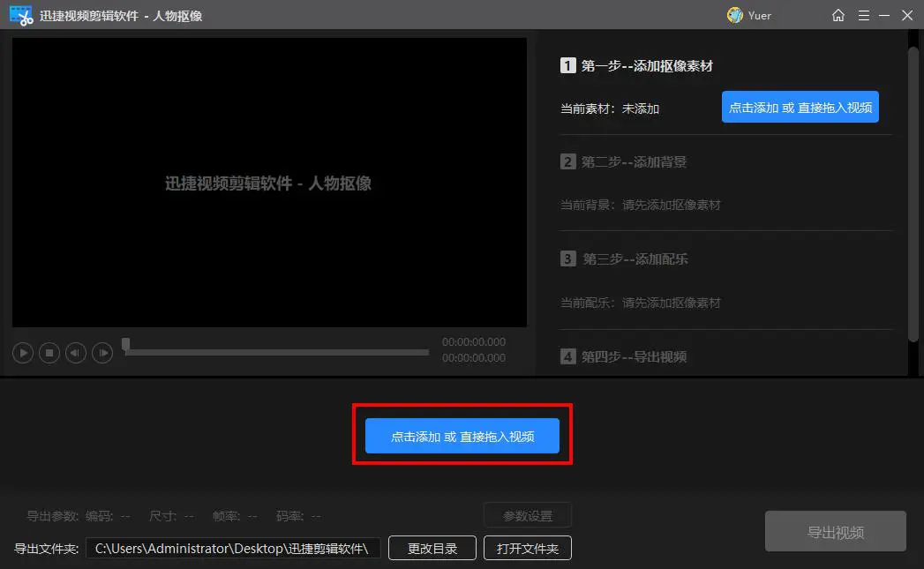The width and height of the screenshot is (924, 569).
Task: Click the 参数设置 button
Action: click(x=528, y=515)
